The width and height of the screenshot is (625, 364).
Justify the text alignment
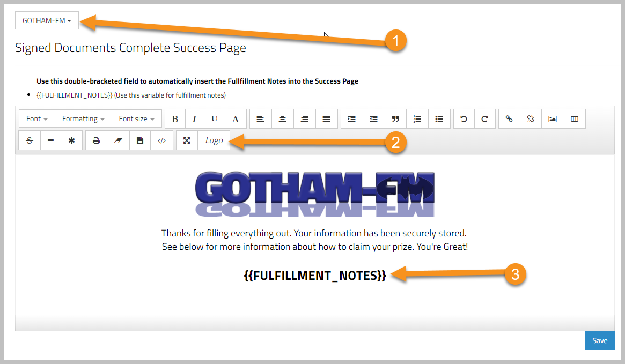click(327, 118)
